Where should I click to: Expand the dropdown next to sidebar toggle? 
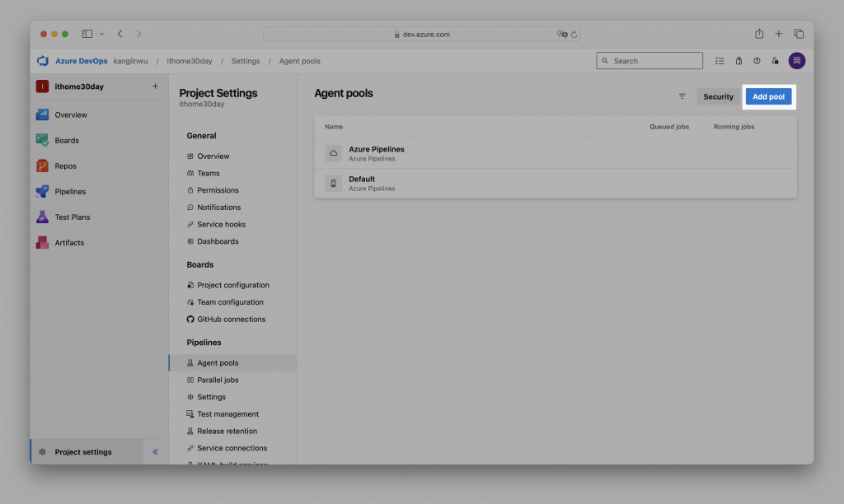pyautogui.click(x=101, y=34)
